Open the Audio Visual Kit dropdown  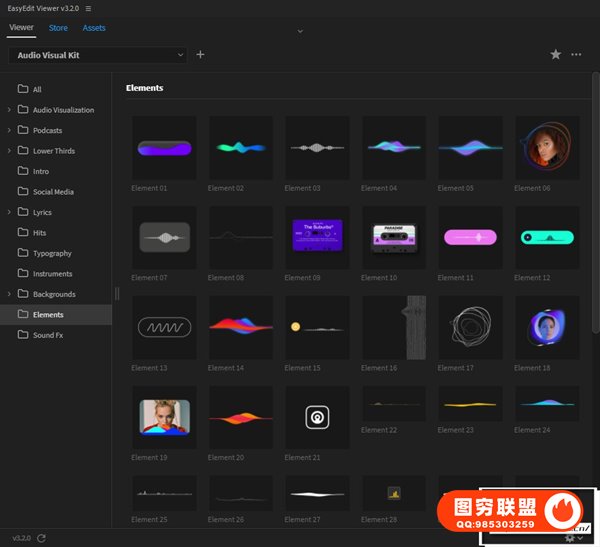point(98,55)
